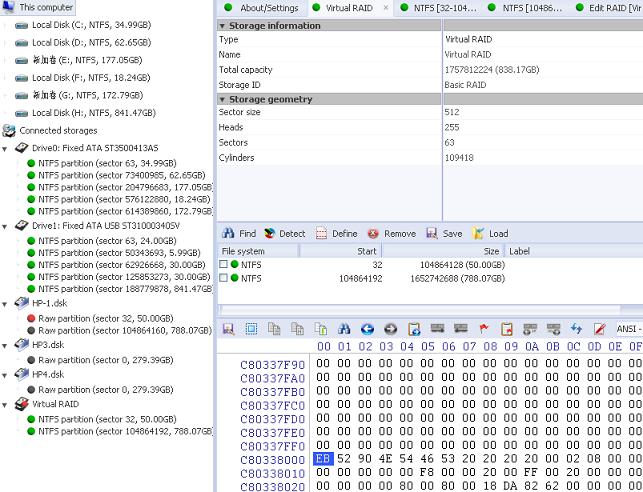Click the Drive1 hard disk icon
The height and width of the screenshot is (492, 643).
point(21,226)
